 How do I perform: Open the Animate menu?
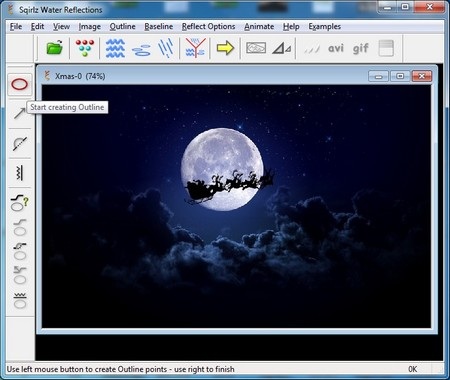coord(259,26)
